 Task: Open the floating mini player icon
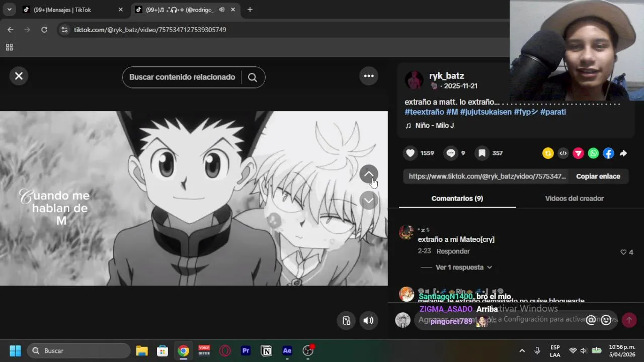(x=346, y=321)
